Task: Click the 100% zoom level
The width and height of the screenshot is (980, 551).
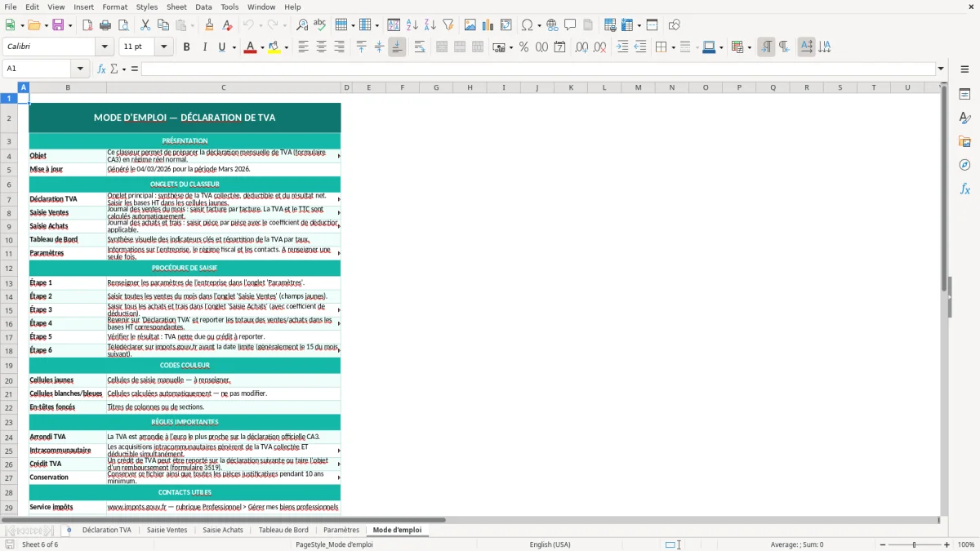Action: [x=966, y=544]
